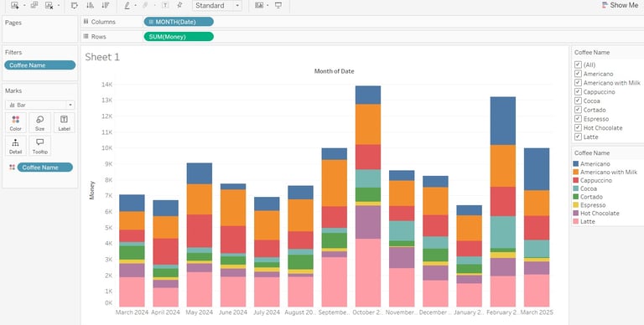Select the SUM(Money) pill on Rows
Screen dimensions: 644x325
179,37
